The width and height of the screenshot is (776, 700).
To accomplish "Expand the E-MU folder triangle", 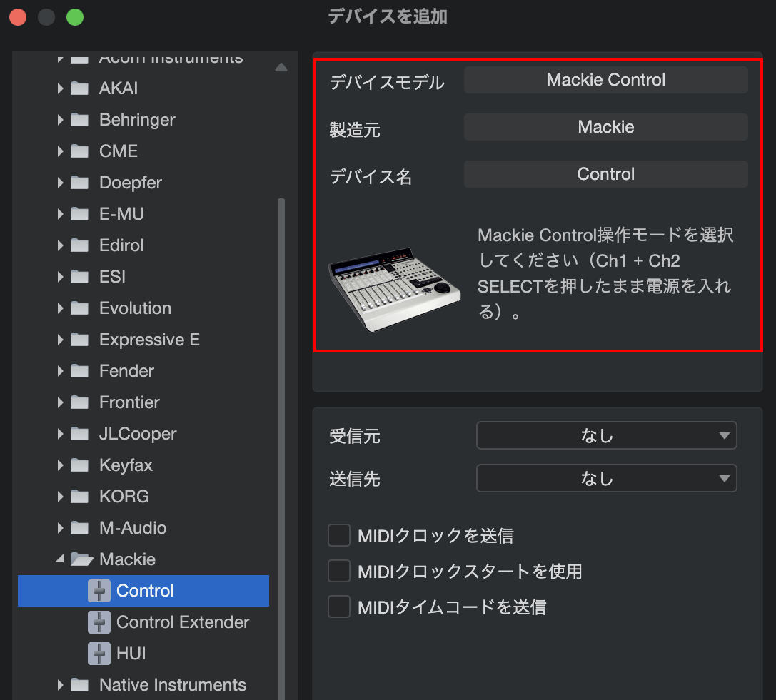I will (61, 213).
